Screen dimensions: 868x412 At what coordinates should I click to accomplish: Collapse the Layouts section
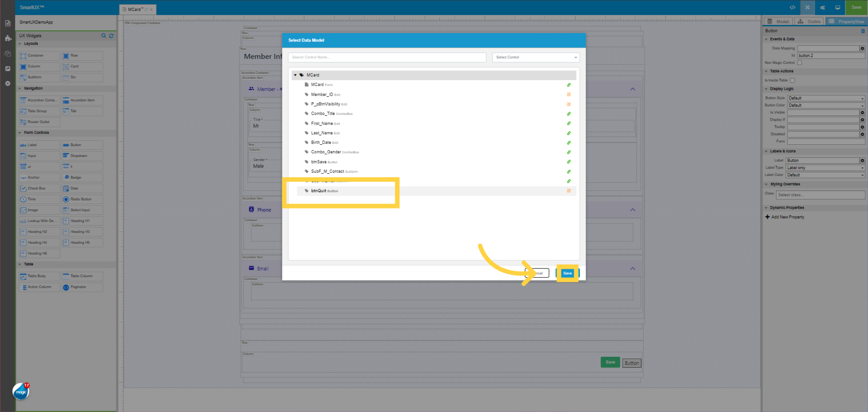(20, 43)
